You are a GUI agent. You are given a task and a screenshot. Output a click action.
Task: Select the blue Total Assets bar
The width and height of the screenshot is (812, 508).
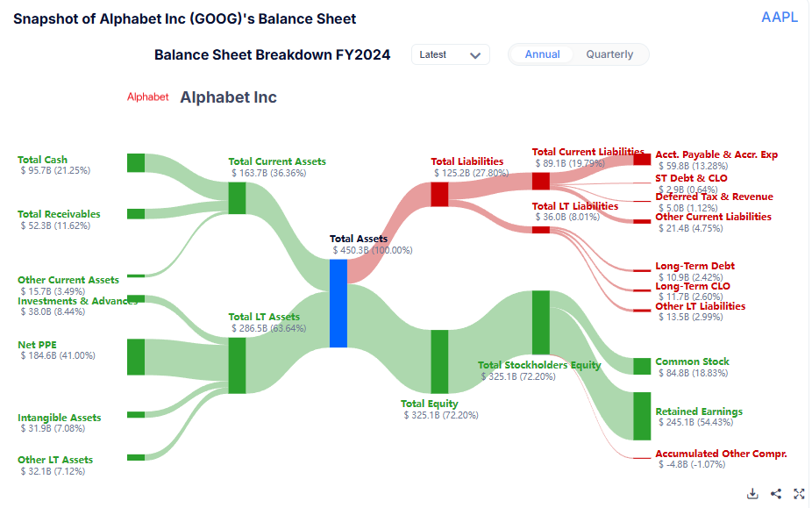(x=338, y=304)
